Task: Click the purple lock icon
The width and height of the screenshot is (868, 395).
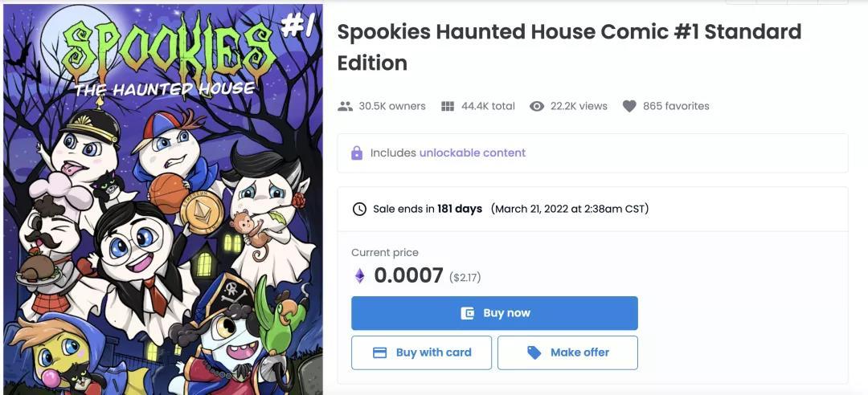Action: [357, 153]
